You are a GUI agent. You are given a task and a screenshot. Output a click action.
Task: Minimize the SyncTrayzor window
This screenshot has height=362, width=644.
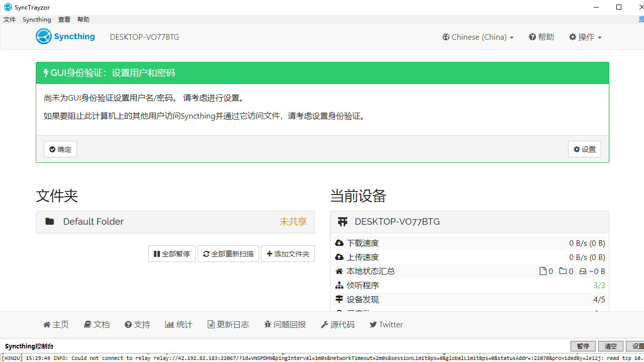click(x=596, y=7)
